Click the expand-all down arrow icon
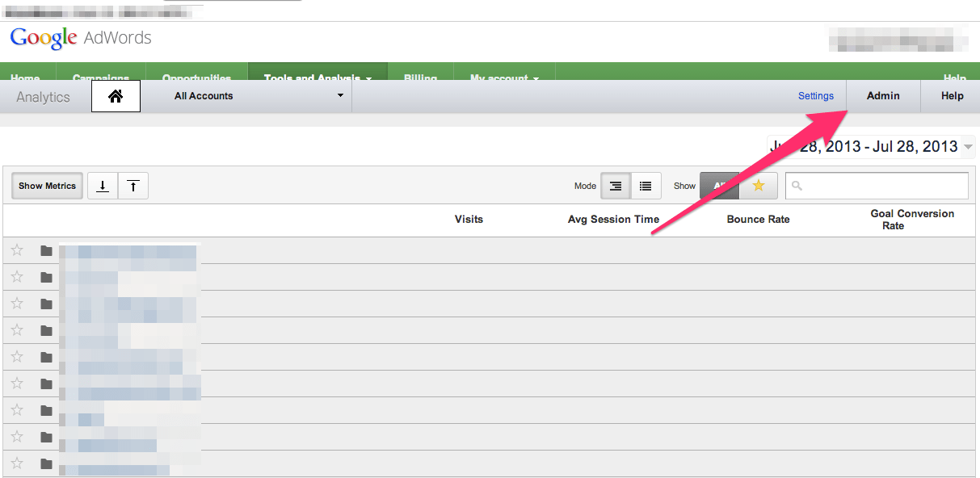 tap(103, 186)
